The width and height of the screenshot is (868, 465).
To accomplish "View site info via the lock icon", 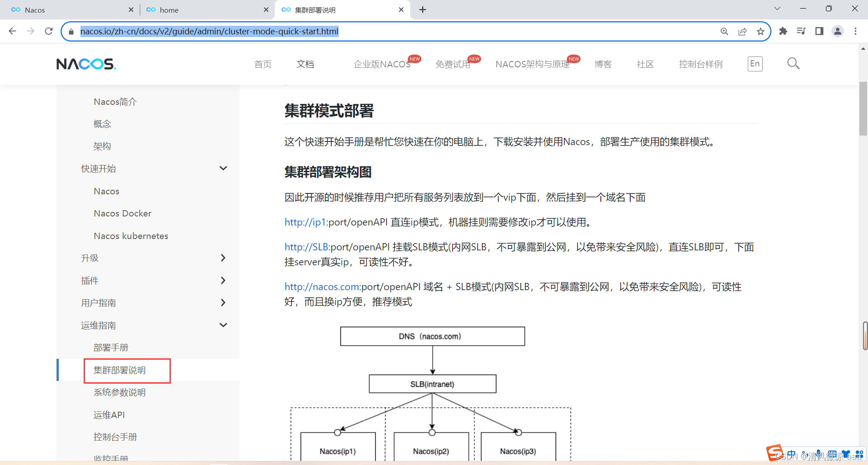I will [x=71, y=32].
